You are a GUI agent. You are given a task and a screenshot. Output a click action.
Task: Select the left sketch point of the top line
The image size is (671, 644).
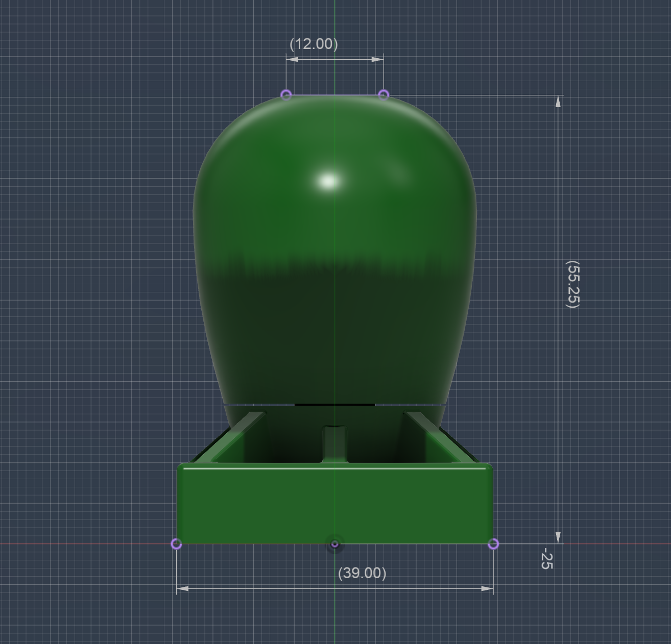click(286, 95)
